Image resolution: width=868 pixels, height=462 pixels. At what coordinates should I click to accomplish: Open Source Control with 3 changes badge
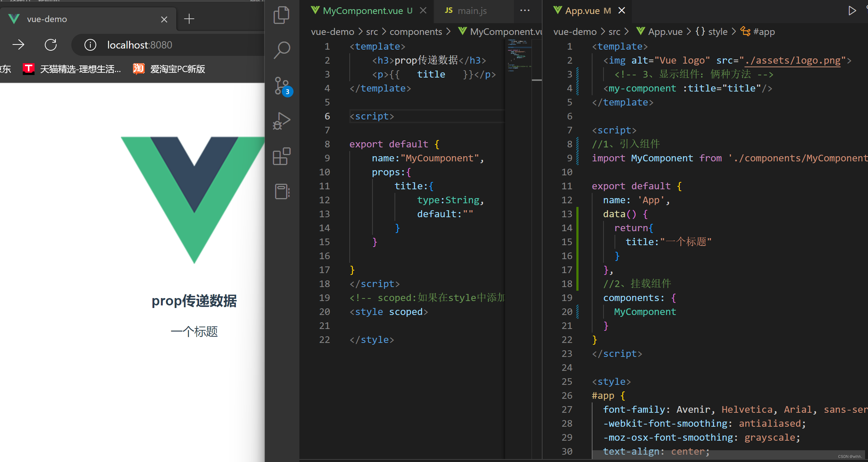pyautogui.click(x=283, y=87)
